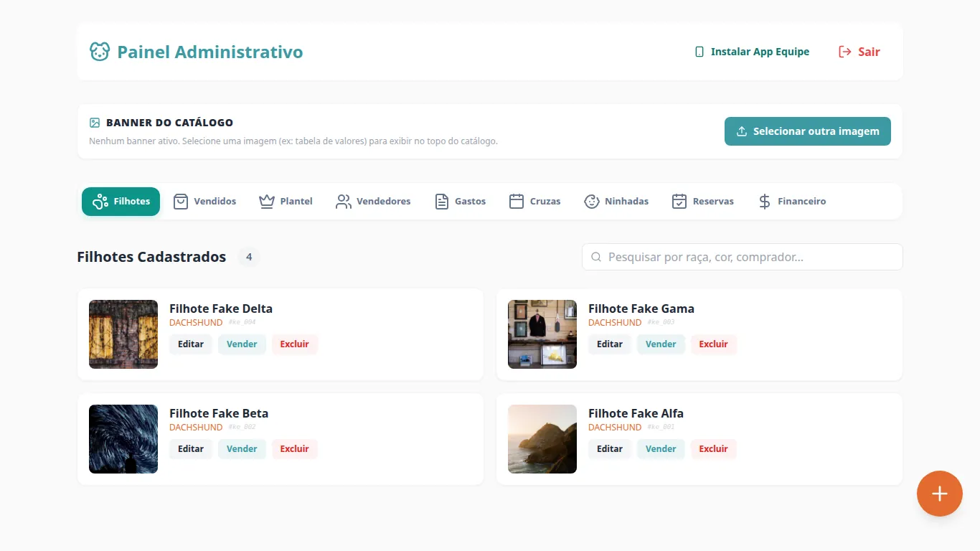Delete Filhote Fake Delta with Excluir
The width and height of the screenshot is (980, 551).
(x=295, y=344)
